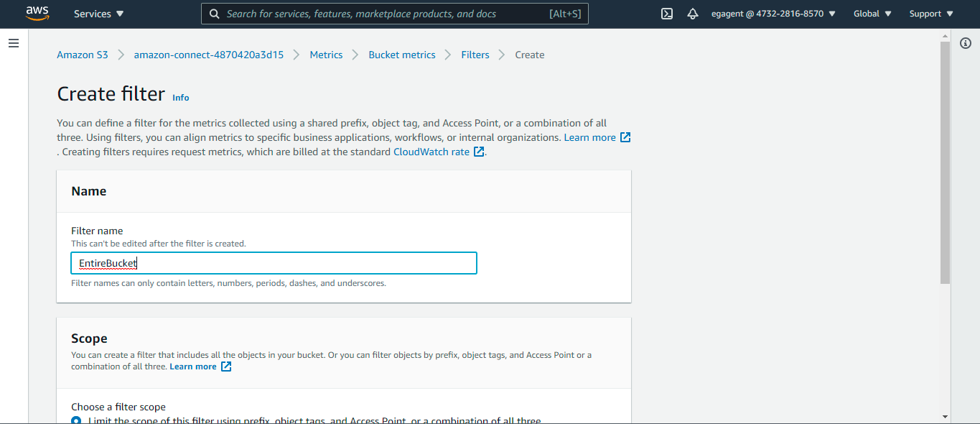This screenshot has width=980, height=424.
Task: Open the CloudWatch rate link
Action: pyautogui.click(x=431, y=152)
